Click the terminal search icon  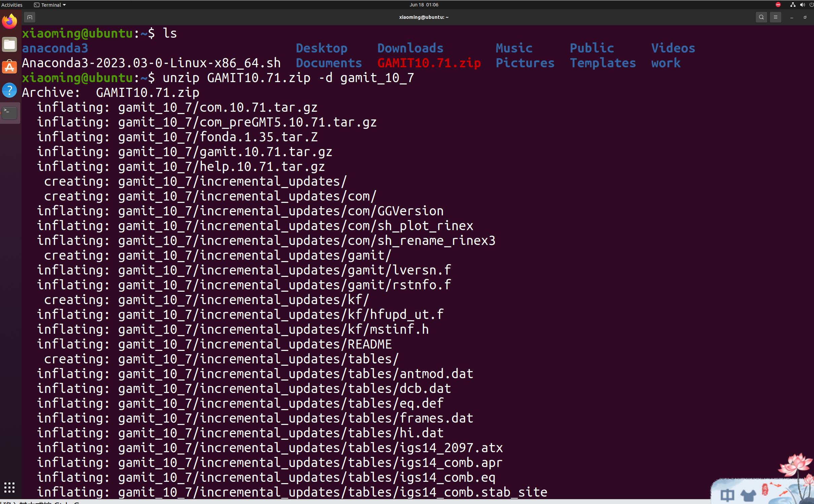[x=761, y=17]
